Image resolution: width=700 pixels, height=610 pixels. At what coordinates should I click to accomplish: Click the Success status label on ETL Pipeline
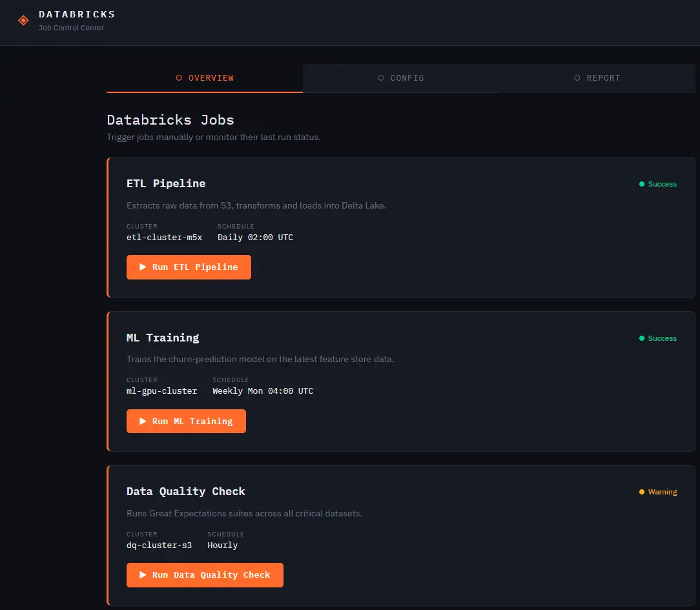point(662,184)
